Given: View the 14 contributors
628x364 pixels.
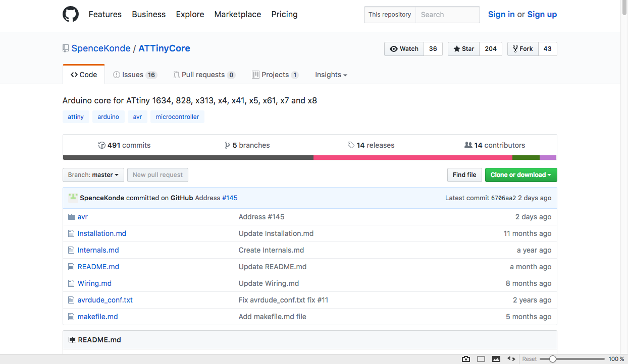Looking at the screenshot, I should coord(495,145).
